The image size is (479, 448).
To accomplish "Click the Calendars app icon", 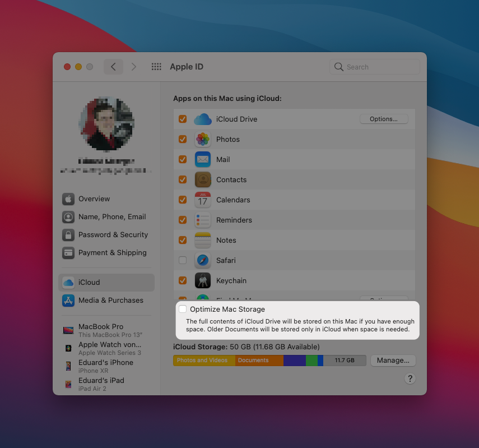I will click(x=203, y=200).
